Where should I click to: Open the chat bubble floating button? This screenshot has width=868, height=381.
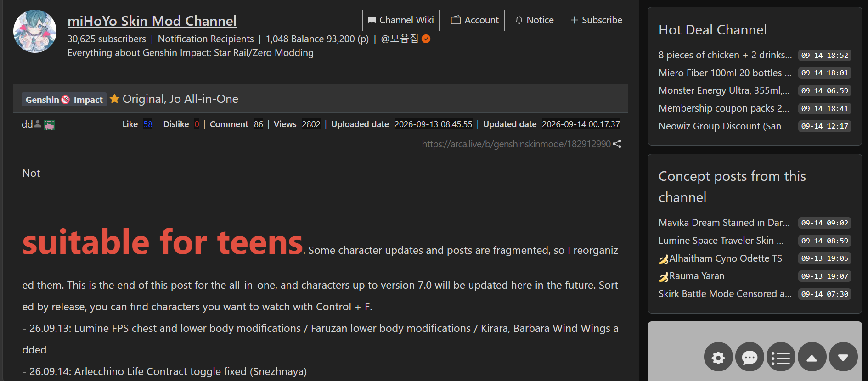point(750,357)
